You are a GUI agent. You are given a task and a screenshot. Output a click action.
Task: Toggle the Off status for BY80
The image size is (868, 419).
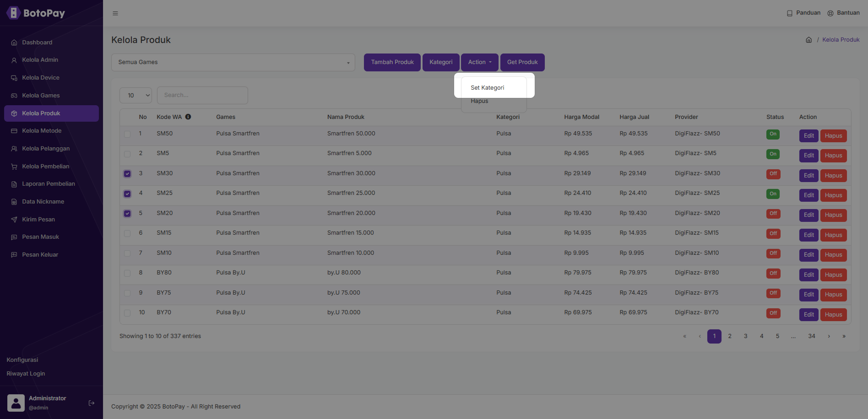click(773, 274)
